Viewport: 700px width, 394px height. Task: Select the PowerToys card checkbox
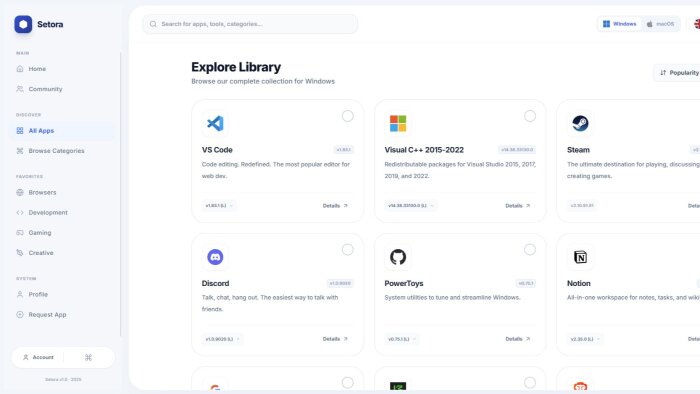click(x=530, y=249)
